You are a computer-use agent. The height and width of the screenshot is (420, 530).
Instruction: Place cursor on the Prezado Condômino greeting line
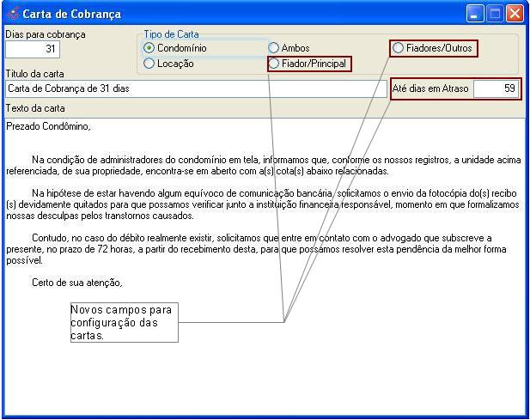pyautogui.click(x=48, y=126)
